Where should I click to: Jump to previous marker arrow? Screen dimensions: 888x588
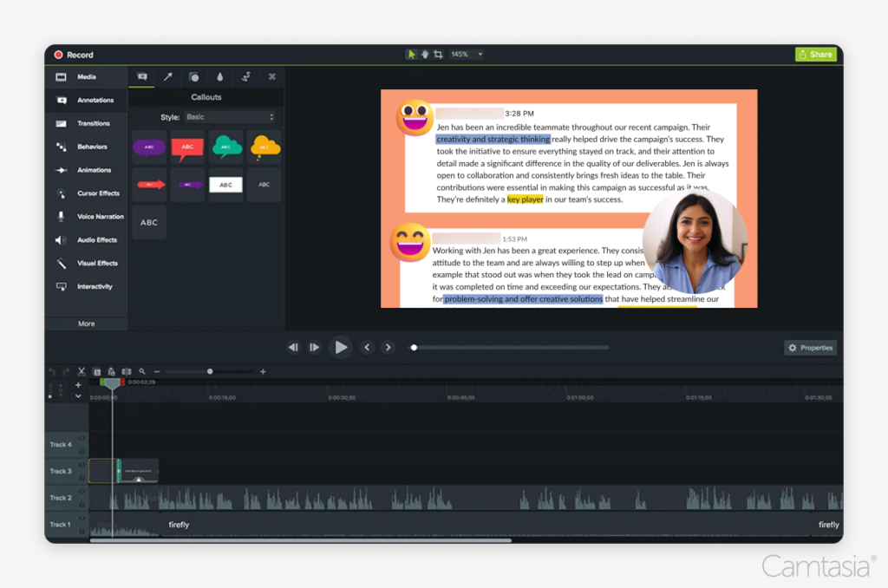tap(367, 347)
